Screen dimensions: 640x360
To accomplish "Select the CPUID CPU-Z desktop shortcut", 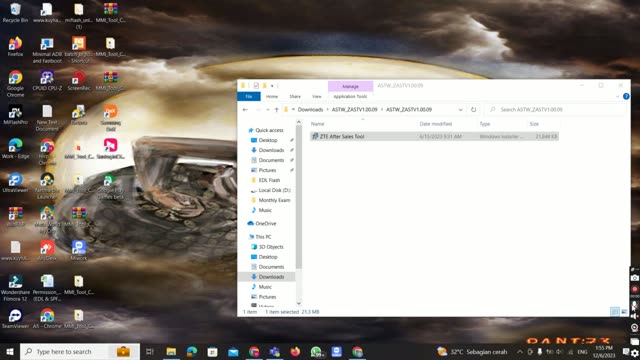I will (x=47, y=80).
